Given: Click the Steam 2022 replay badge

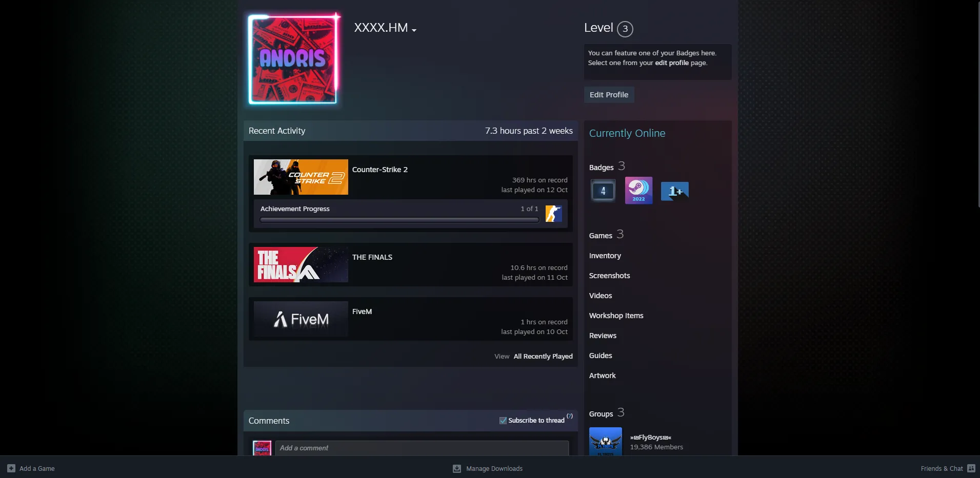Looking at the screenshot, I should click(638, 191).
